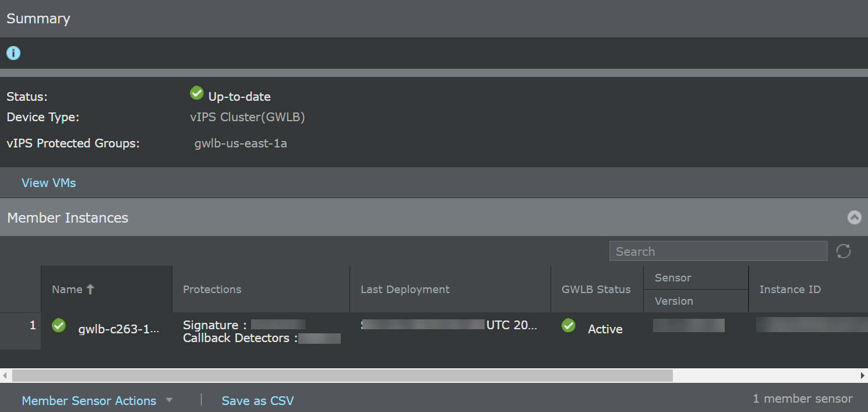Click the Protections column header
This screenshot has height=412, width=868.
tap(261, 289)
